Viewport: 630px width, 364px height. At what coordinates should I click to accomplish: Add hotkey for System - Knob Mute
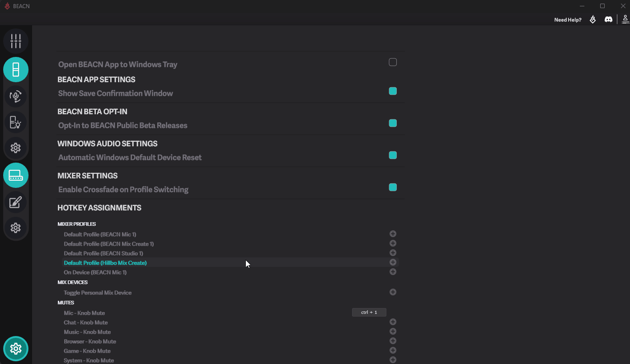[x=393, y=360]
